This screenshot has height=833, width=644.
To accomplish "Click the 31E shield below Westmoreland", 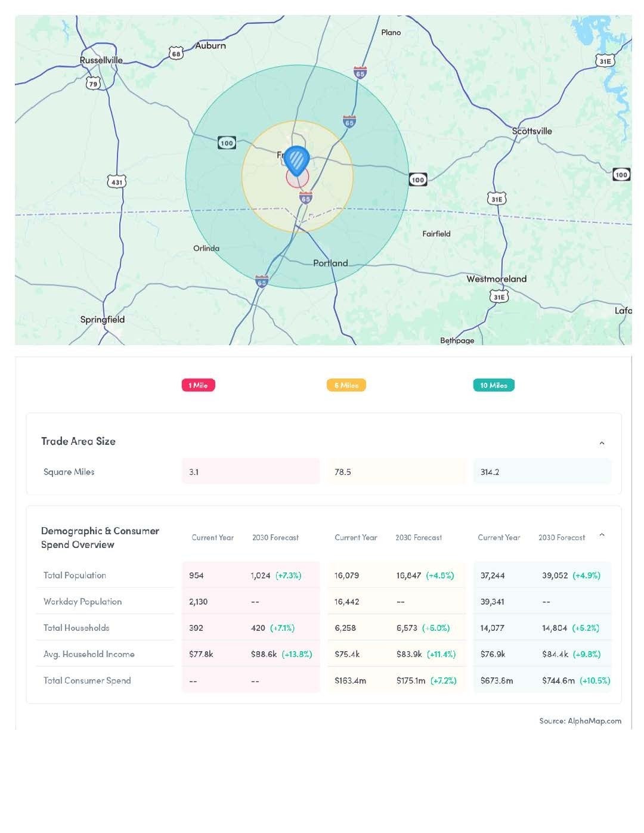I will (x=499, y=296).
